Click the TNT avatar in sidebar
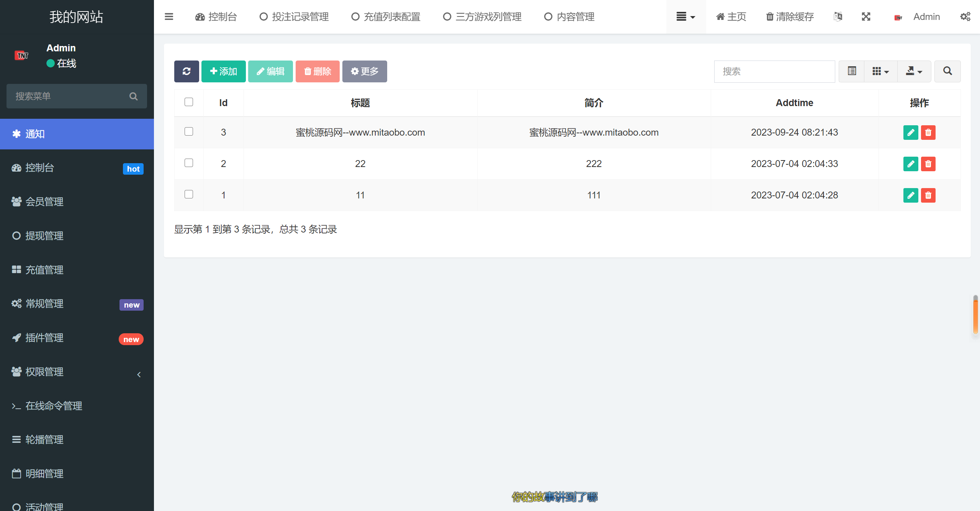The image size is (980, 511). (21, 56)
